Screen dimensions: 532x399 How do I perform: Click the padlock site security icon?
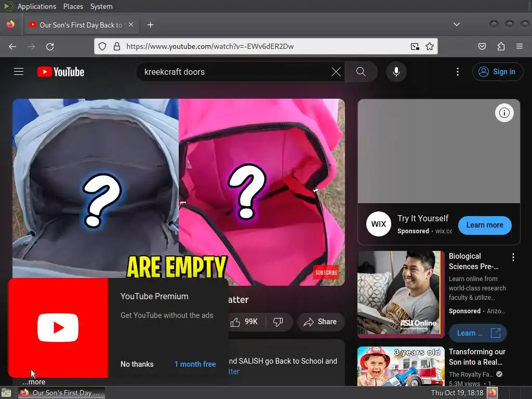pos(117,46)
